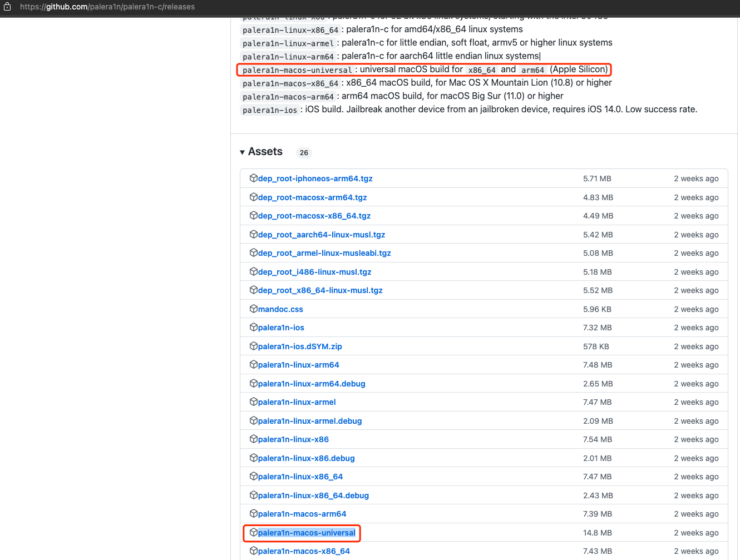Screen dimensions: 740x560
Task: Click package icon beside dep_root_aarch64-linux-musl.tgz
Action: 254,234
